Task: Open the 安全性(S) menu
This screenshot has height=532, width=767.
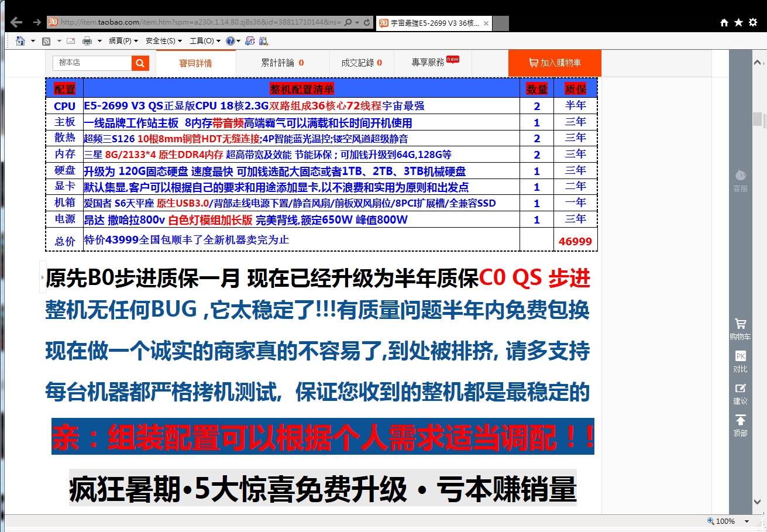Action: coord(163,41)
